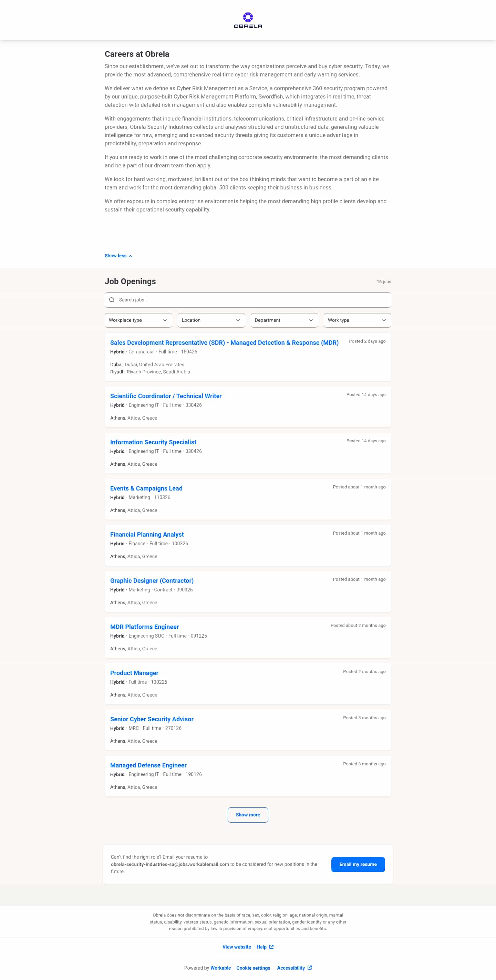Click the Obrela logo at top

pos(248,20)
